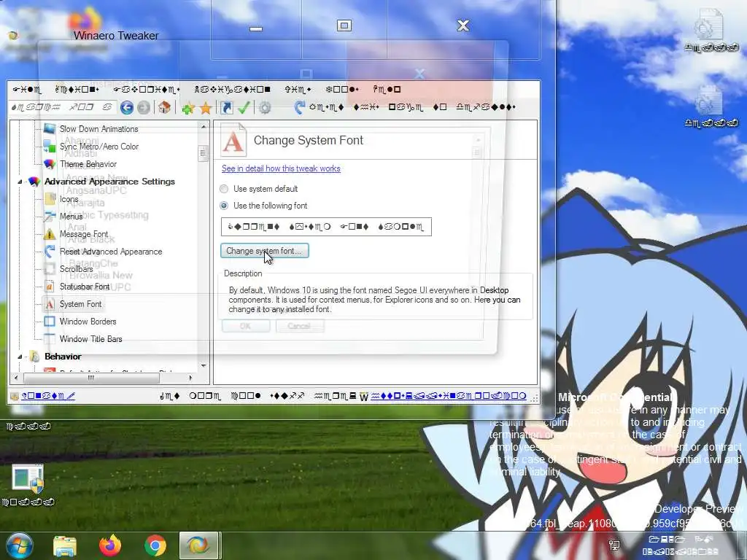
Task: Click the tree horizontal scroll right arrow
Action: (190, 378)
